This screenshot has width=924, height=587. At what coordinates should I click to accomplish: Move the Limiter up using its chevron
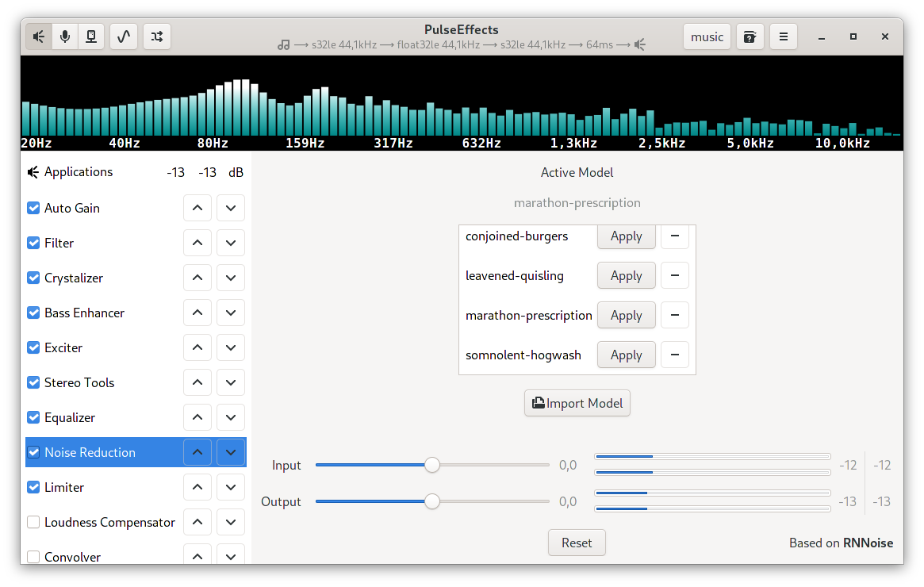coord(197,487)
